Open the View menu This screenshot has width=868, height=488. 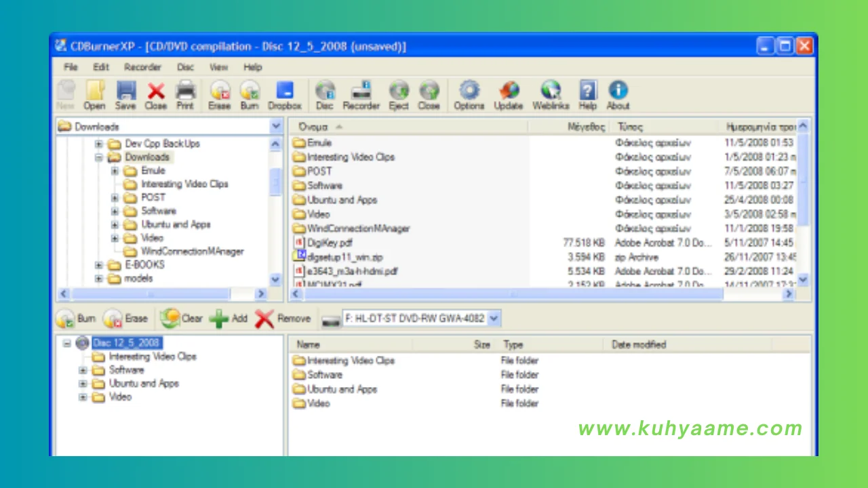218,67
